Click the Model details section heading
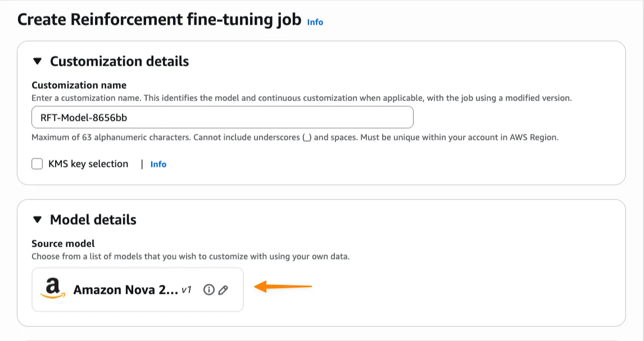This screenshot has height=341, width=644. [93, 220]
